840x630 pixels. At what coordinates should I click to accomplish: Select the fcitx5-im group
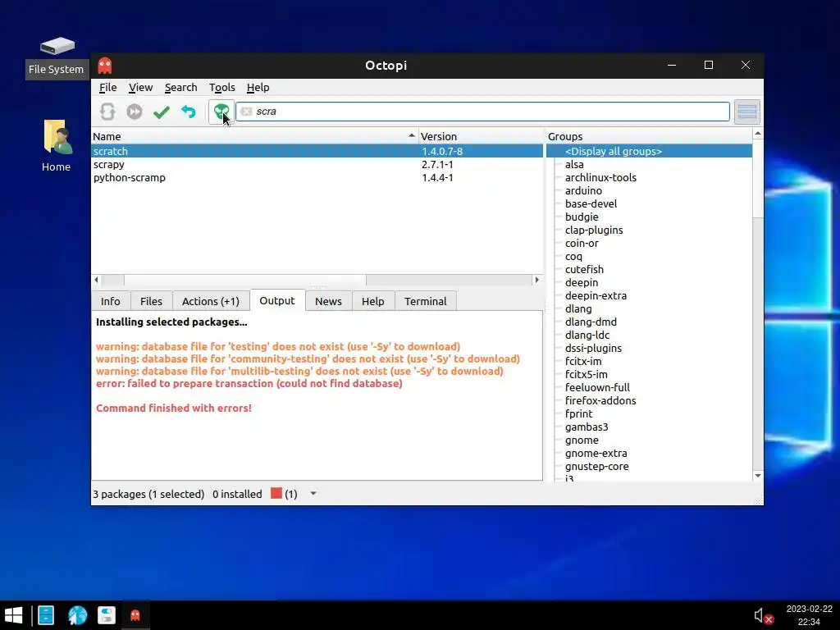(x=586, y=374)
